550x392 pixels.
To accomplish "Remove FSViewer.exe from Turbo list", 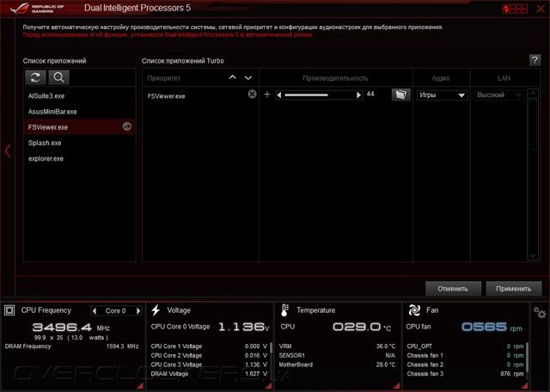I will click(x=252, y=94).
